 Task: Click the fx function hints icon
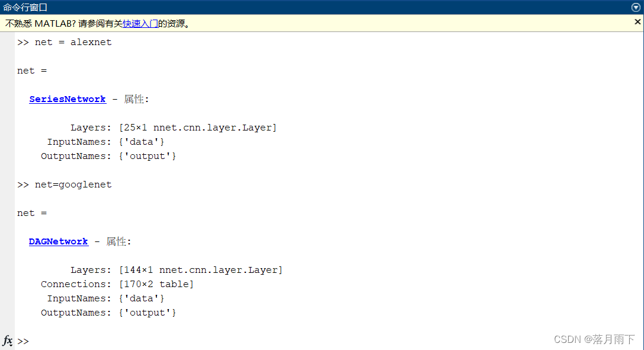coord(7,341)
